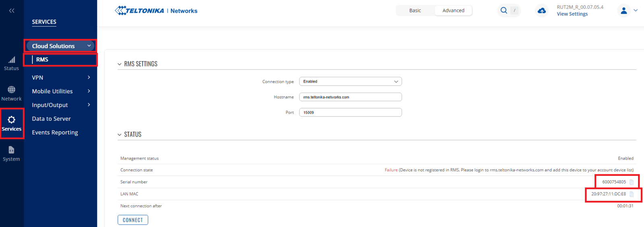Click the View Settings link
The image size is (644, 227).
pos(572,14)
